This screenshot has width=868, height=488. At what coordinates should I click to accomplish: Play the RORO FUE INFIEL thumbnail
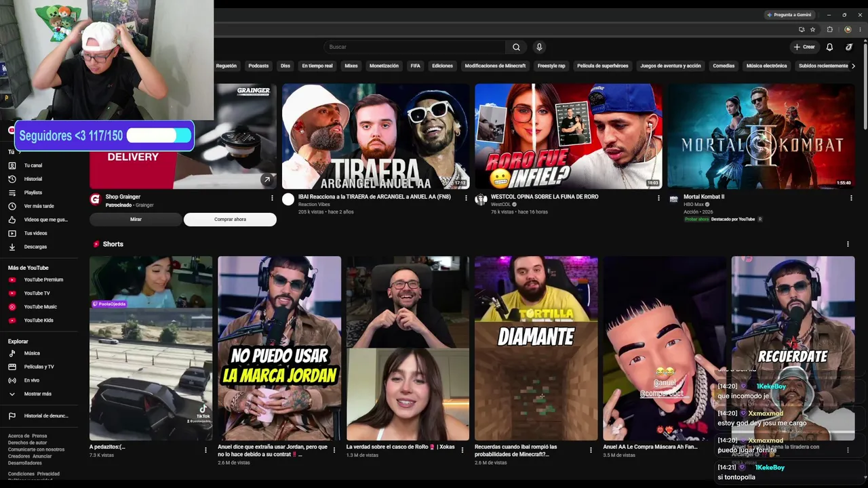click(568, 136)
